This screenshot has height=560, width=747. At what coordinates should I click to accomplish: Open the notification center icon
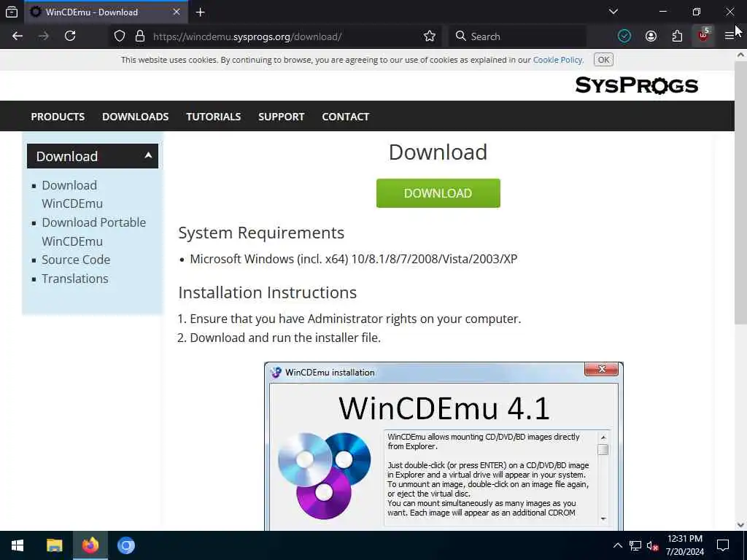coord(723,545)
